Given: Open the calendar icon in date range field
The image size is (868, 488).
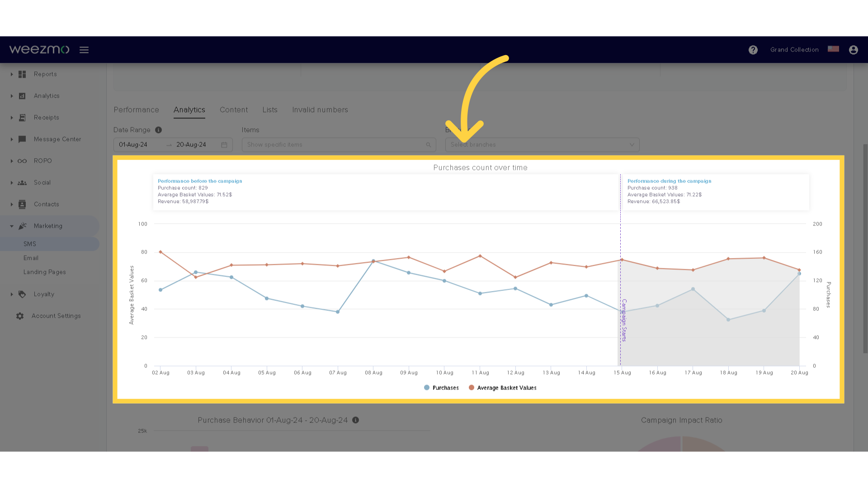Looking at the screenshot, I should pos(224,145).
